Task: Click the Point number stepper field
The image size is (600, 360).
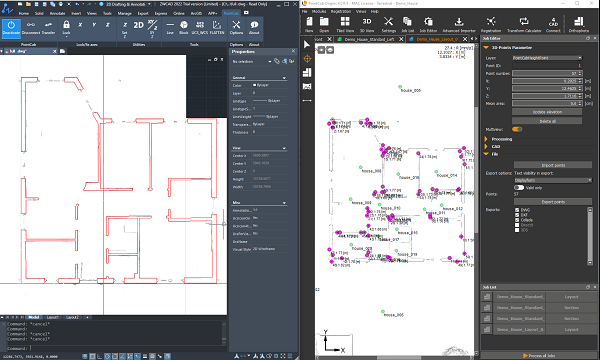Action: tap(547, 73)
